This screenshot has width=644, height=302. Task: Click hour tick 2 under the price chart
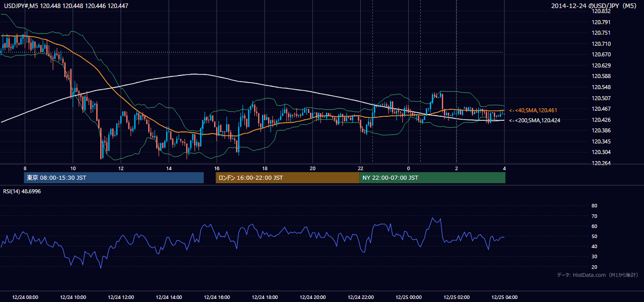(x=456, y=168)
